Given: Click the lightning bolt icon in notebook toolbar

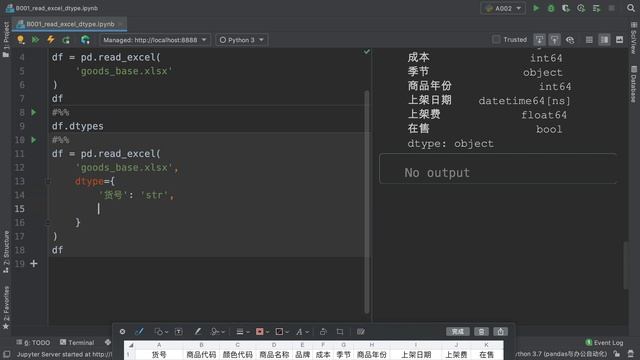Looking at the screenshot, I should pos(51,40).
